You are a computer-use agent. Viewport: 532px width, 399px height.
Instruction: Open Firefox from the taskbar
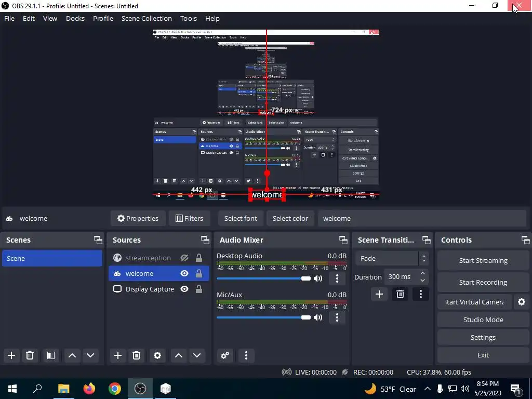tap(89, 389)
